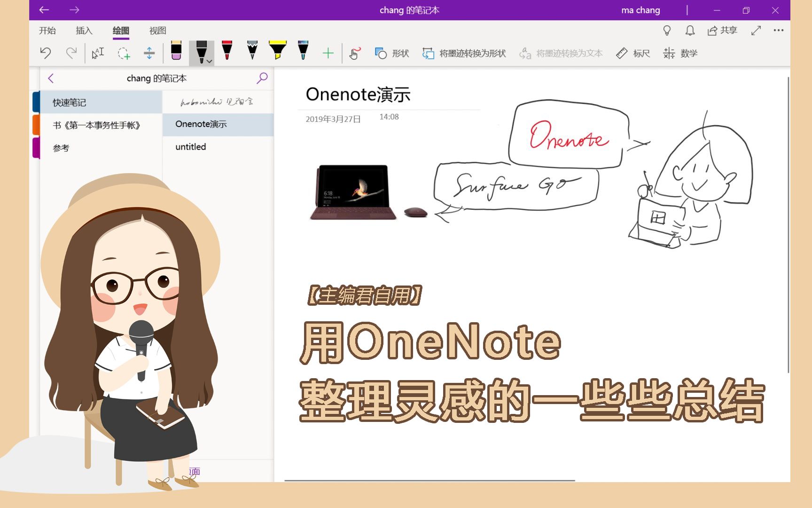Click the lightbulb Tell Me icon
This screenshot has width=812, height=508.
[x=667, y=31]
